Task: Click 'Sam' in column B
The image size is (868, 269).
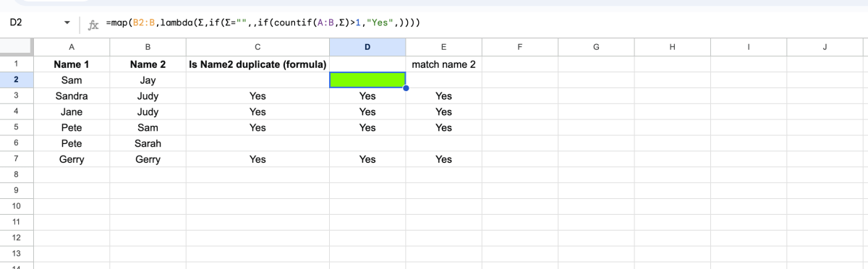Action: (148, 127)
